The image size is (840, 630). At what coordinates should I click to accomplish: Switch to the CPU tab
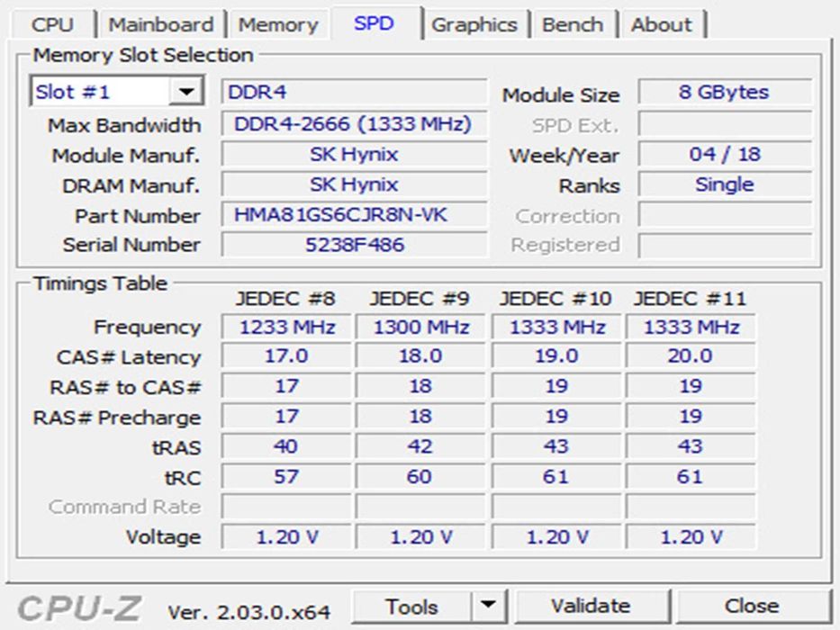[52, 24]
